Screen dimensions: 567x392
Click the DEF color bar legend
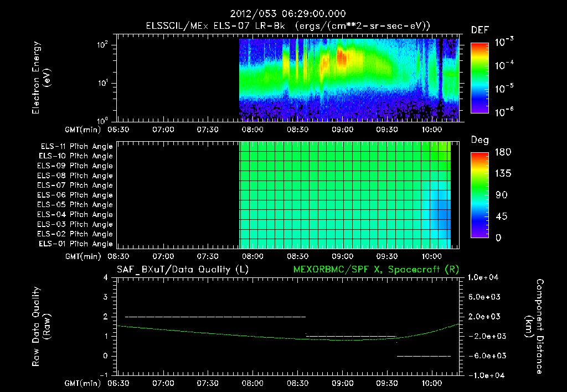480,78
